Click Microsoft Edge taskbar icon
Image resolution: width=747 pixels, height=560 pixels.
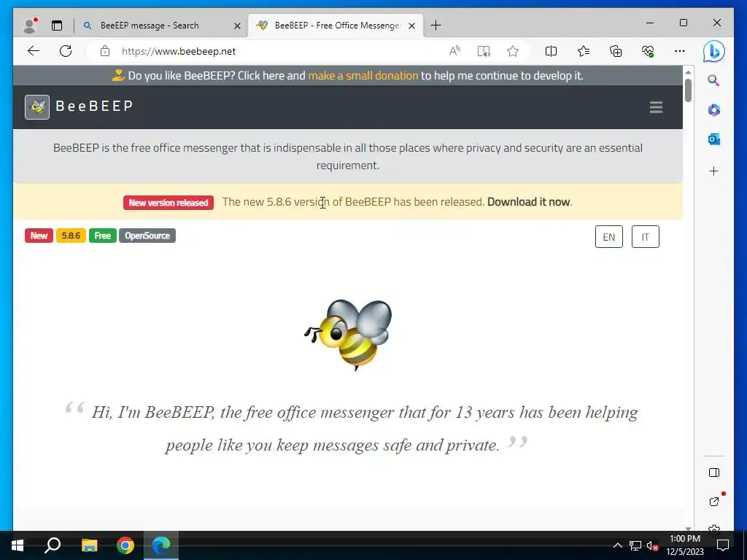pyautogui.click(x=161, y=545)
